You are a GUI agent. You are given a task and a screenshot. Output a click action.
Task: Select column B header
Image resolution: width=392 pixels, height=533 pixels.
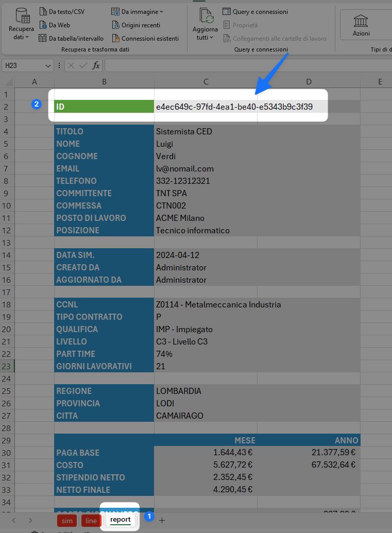click(x=104, y=81)
